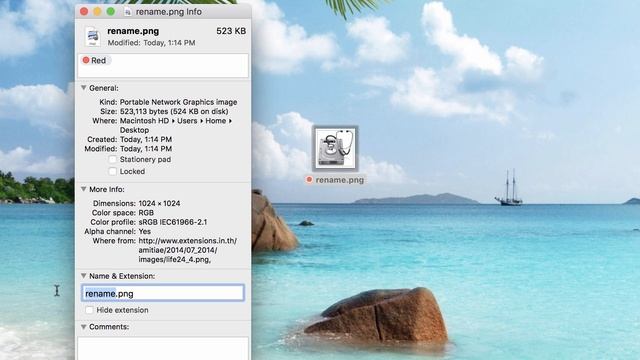
Task: Click the More Info section heading
Action: tap(107, 189)
